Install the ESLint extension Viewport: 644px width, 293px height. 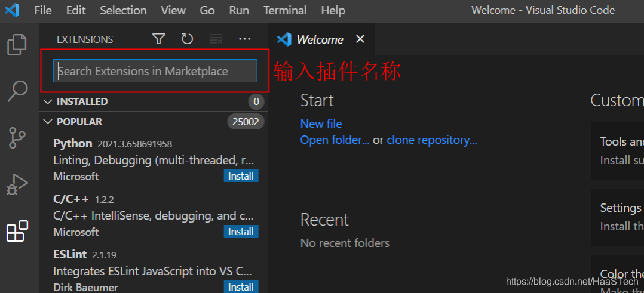pyautogui.click(x=241, y=287)
